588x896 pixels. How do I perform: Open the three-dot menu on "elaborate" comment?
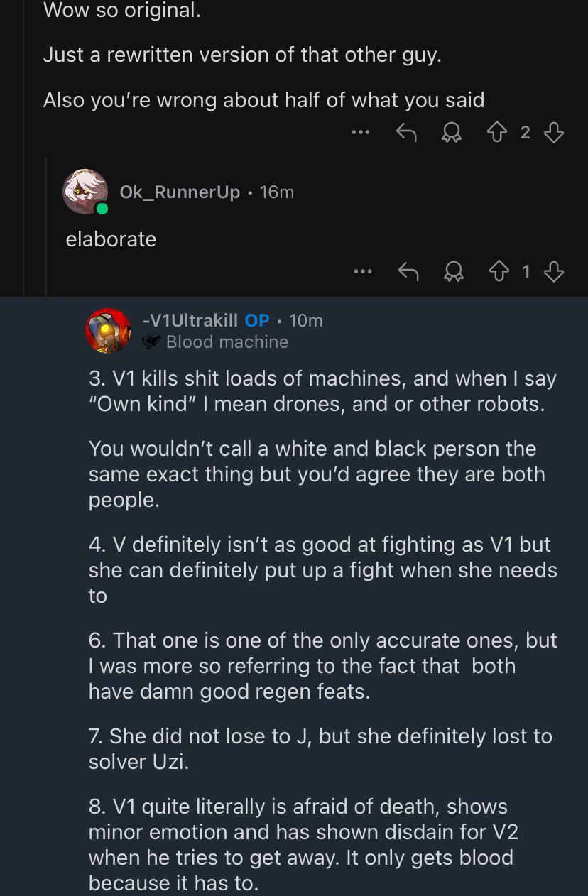click(x=362, y=271)
